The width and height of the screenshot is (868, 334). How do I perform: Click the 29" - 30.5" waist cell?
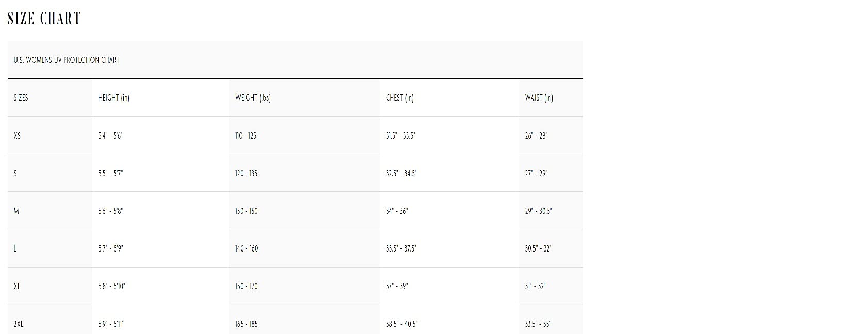[x=538, y=211]
